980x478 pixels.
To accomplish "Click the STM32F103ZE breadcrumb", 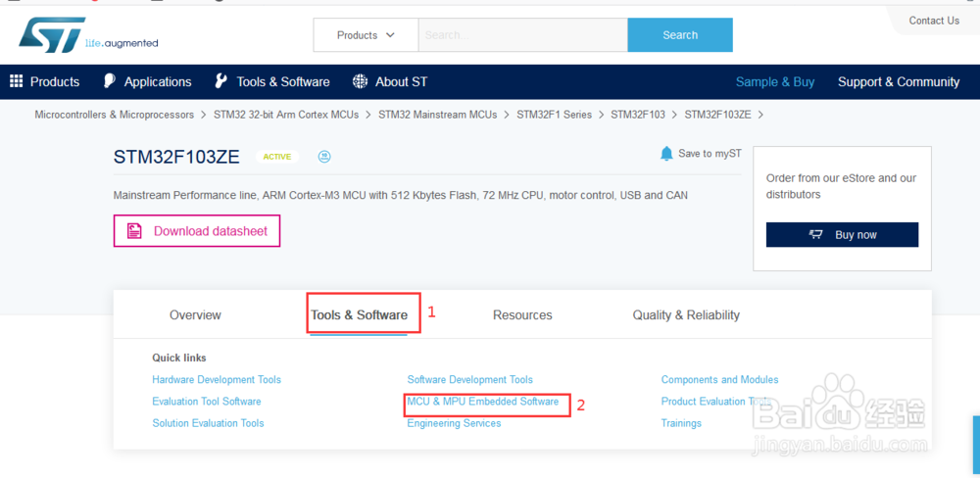I will (x=717, y=115).
